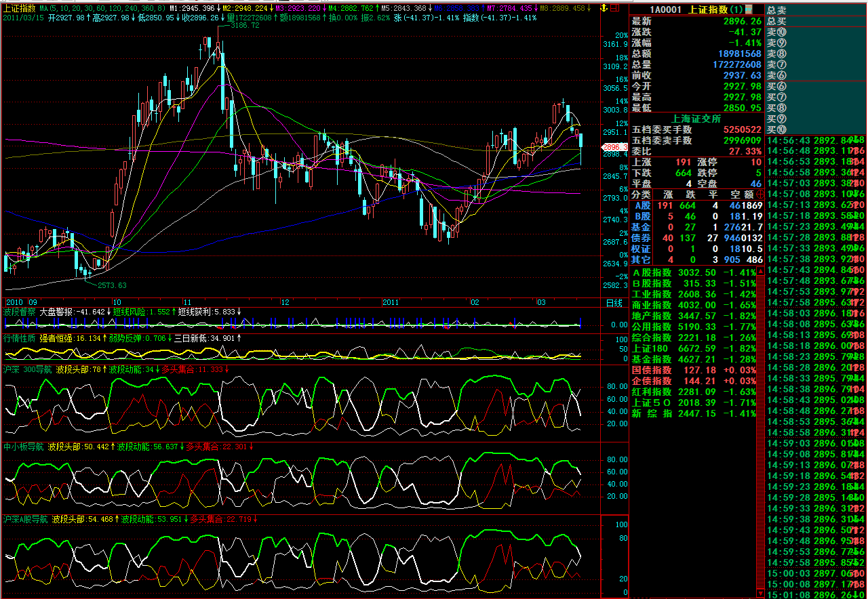
Task: Select the 基金 category row
Action: tap(642, 227)
